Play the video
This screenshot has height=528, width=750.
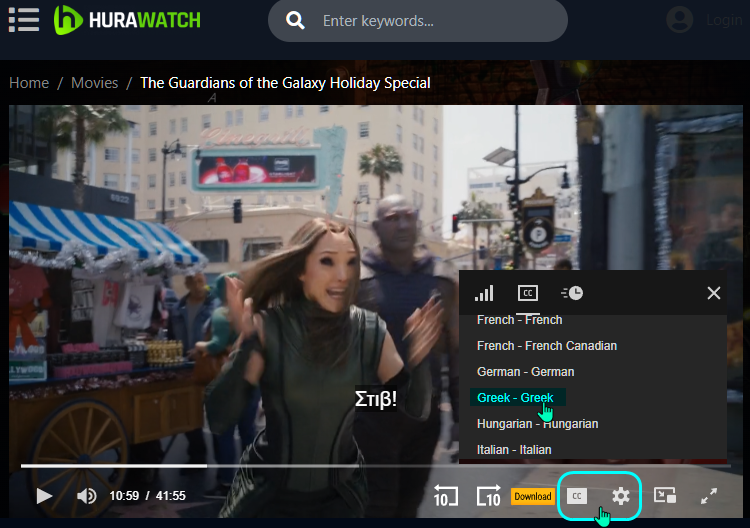coord(44,496)
